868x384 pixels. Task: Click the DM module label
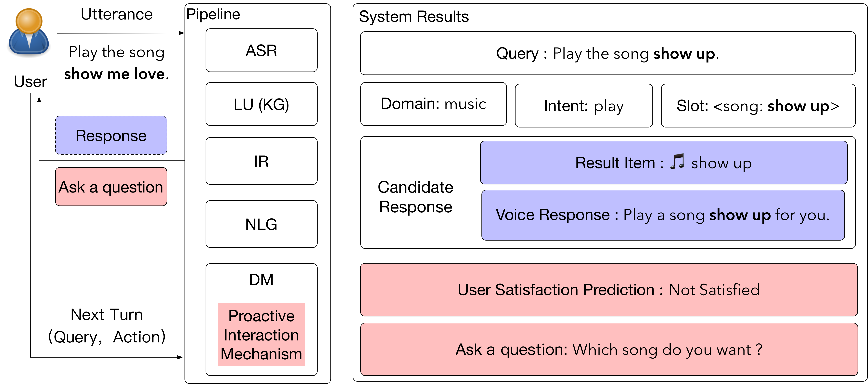tap(262, 280)
